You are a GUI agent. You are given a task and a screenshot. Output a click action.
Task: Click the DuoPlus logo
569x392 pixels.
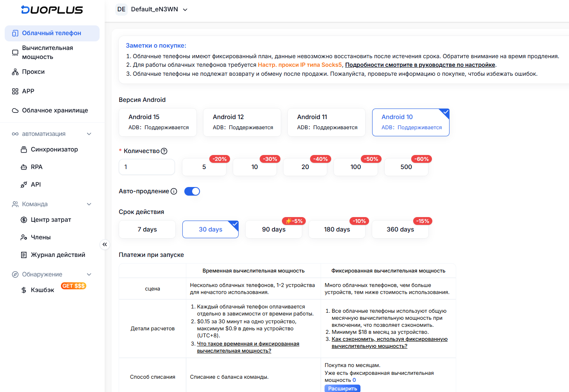(x=52, y=10)
